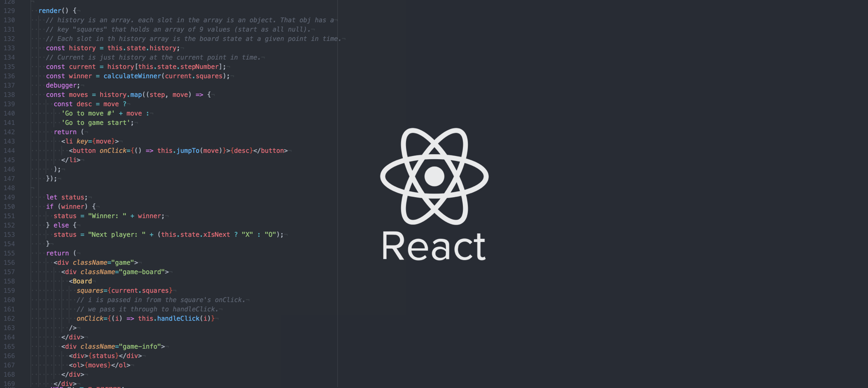This screenshot has height=388, width=868.
Task: Click the className "game" div tag
Action: (95, 262)
